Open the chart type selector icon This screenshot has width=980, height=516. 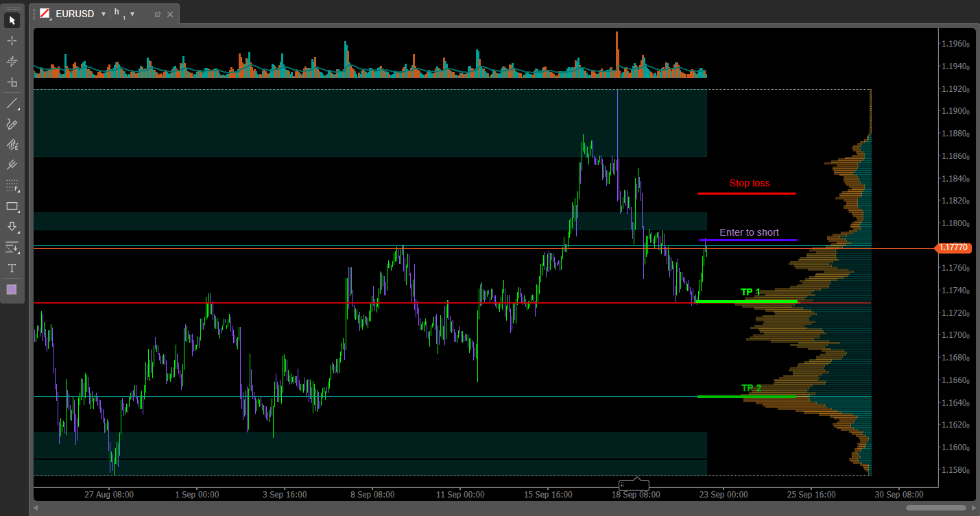45,14
